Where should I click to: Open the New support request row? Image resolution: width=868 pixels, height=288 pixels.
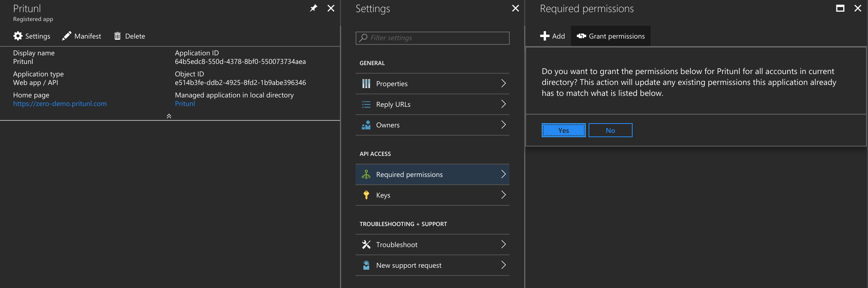click(432, 265)
